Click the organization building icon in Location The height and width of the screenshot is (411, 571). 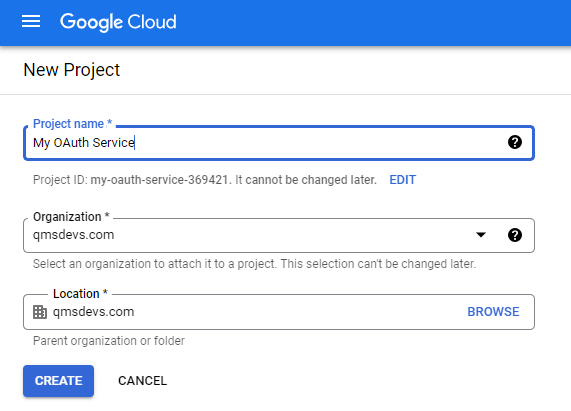click(40, 312)
